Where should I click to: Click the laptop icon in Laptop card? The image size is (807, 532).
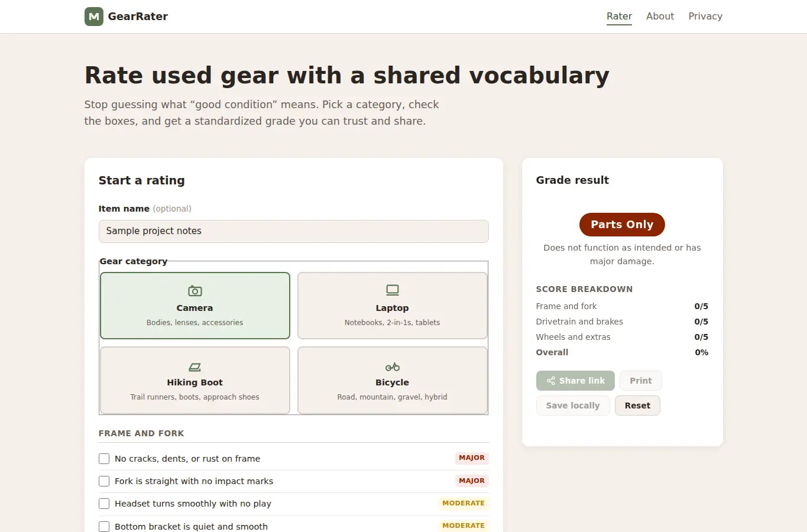393,290
